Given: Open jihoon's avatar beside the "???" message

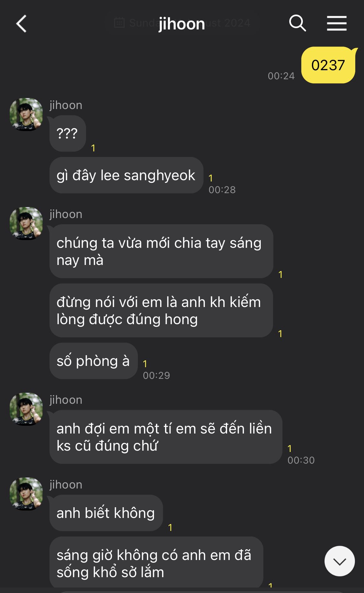Looking at the screenshot, I should click(26, 114).
